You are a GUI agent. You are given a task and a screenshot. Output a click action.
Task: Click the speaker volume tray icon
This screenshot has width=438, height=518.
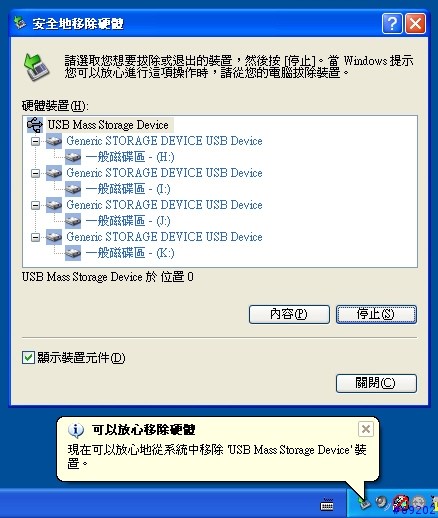click(x=381, y=502)
